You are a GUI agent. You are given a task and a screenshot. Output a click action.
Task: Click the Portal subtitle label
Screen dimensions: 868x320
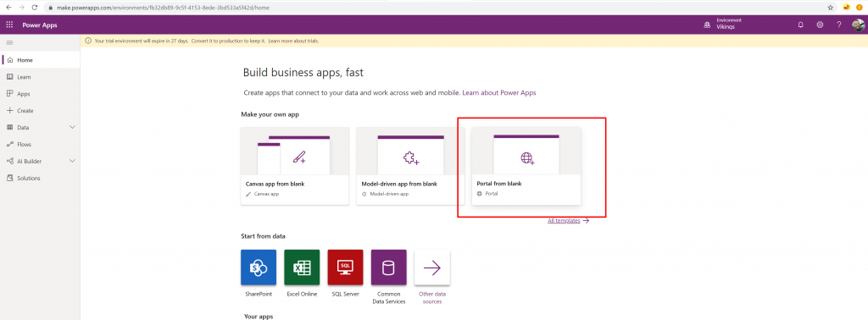492,193
